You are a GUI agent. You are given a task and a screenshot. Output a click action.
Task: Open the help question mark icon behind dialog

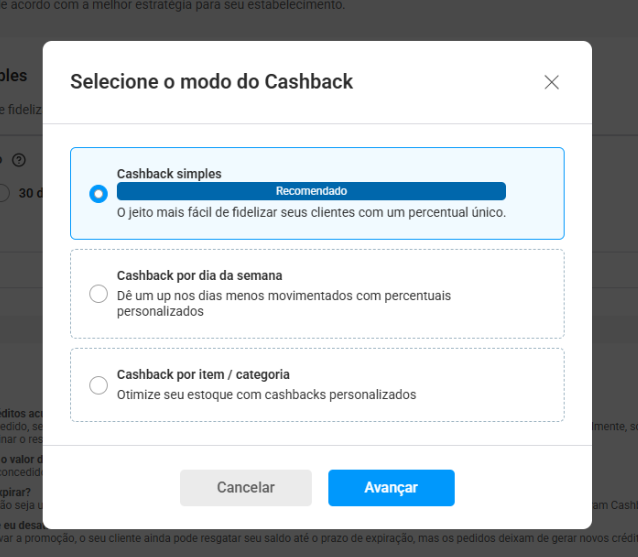click(18, 160)
